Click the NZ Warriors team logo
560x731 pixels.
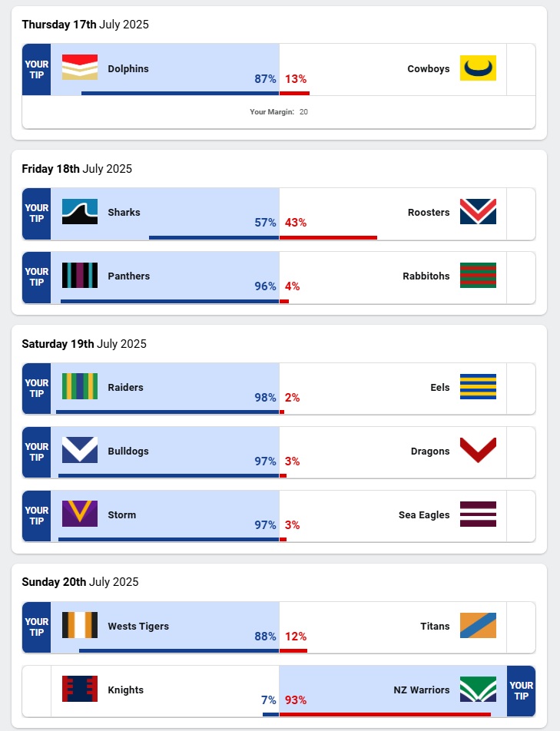tap(478, 689)
